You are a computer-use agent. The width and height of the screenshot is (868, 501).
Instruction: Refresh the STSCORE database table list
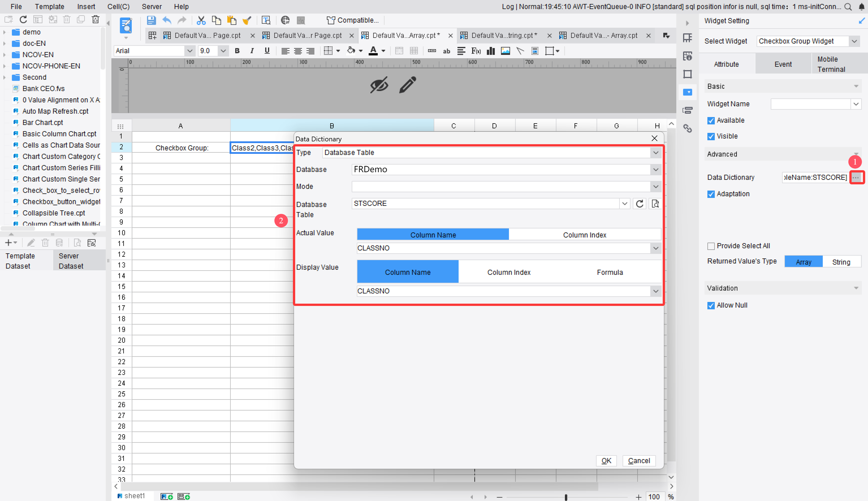click(639, 203)
